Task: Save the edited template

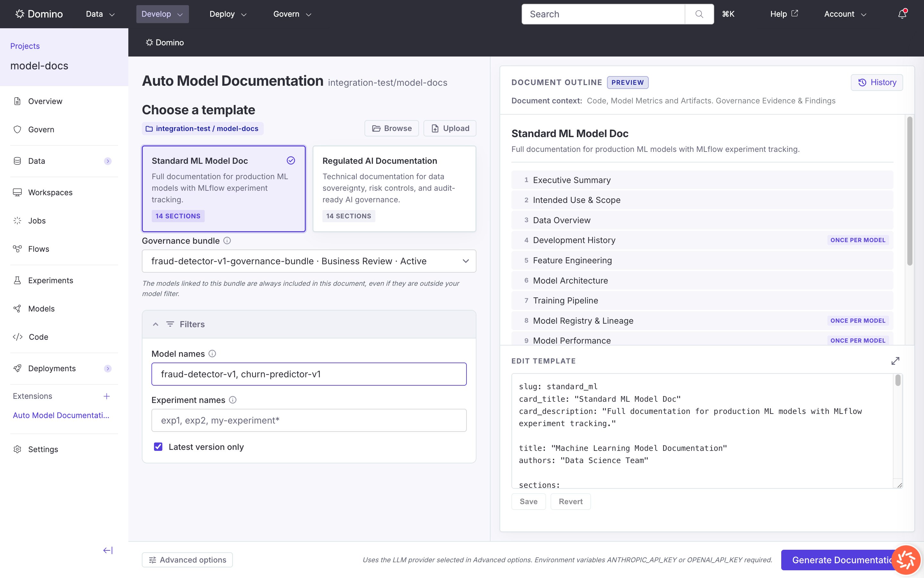Action: click(528, 502)
